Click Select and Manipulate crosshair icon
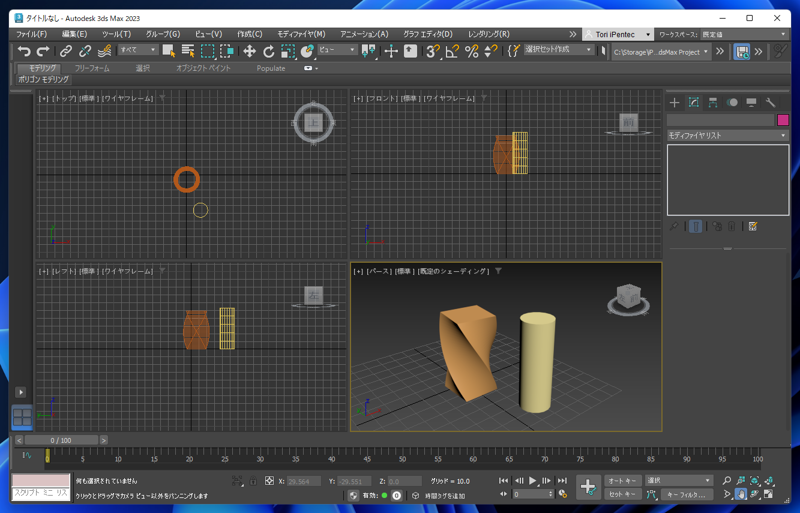Viewport: 800px width, 513px height. pos(391,51)
